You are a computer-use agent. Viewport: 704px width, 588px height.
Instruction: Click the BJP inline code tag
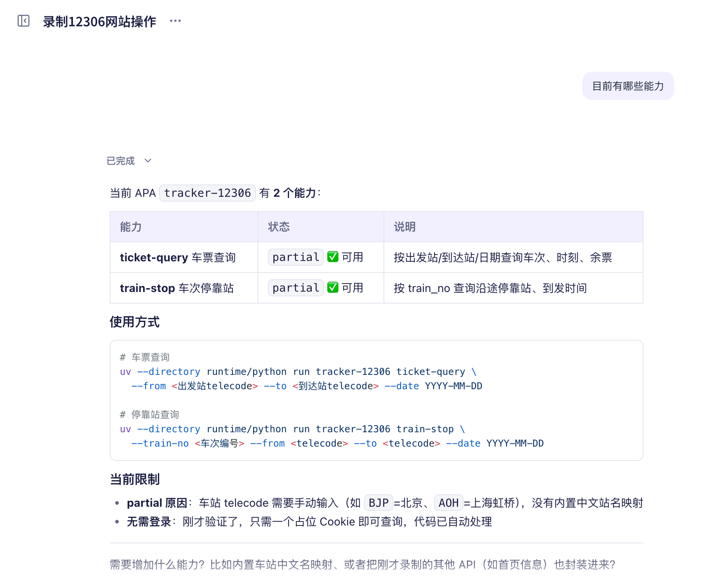coord(378,503)
